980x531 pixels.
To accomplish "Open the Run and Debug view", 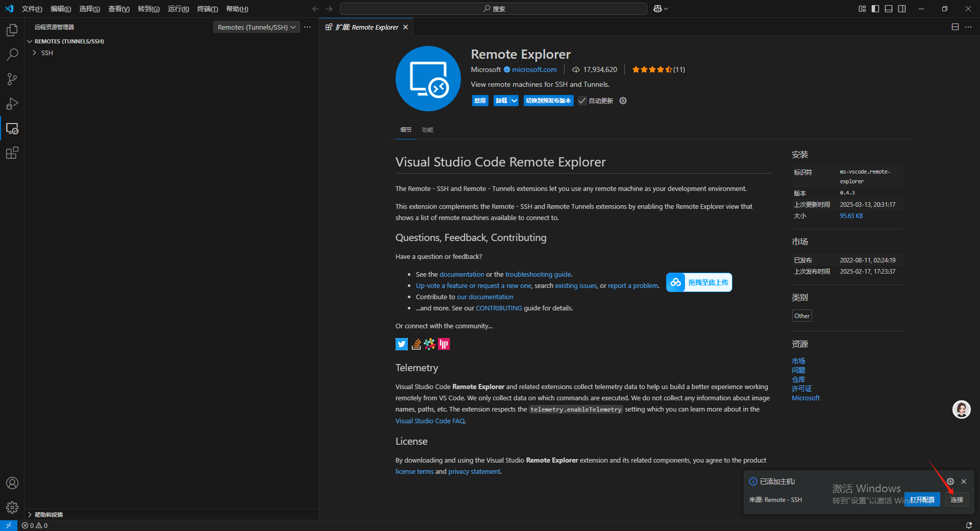I will tap(12, 104).
